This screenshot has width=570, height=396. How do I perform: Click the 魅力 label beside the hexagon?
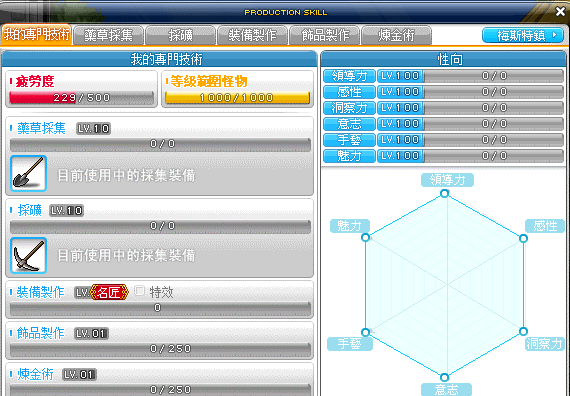tap(350, 226)
